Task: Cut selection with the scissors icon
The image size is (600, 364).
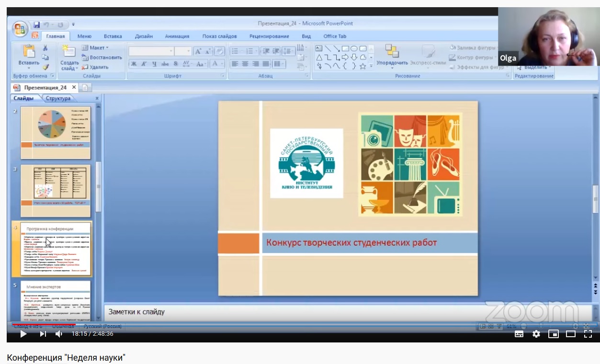Action: coord(45,48)
